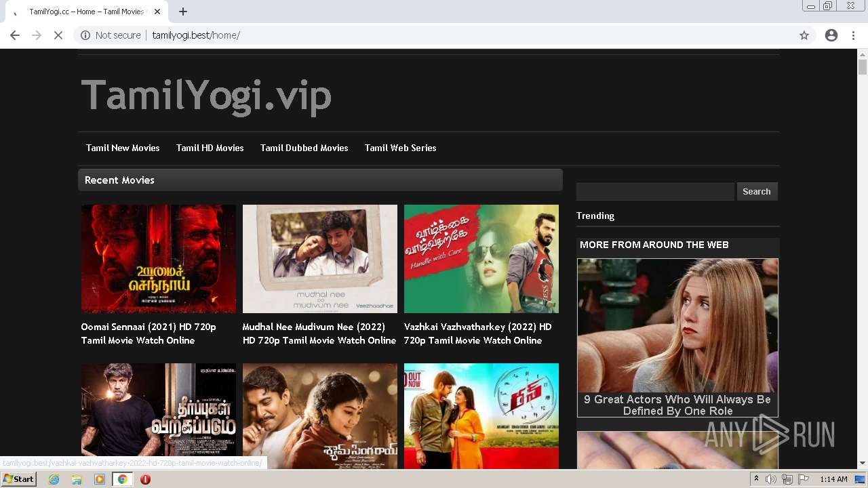Click the Not secure info icon
Image resolution: width=868 pixels, height=488 pixels.
(85, 35)
